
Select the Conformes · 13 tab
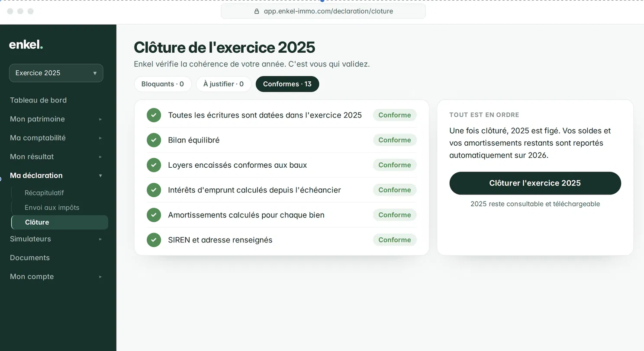pos(287,84)
